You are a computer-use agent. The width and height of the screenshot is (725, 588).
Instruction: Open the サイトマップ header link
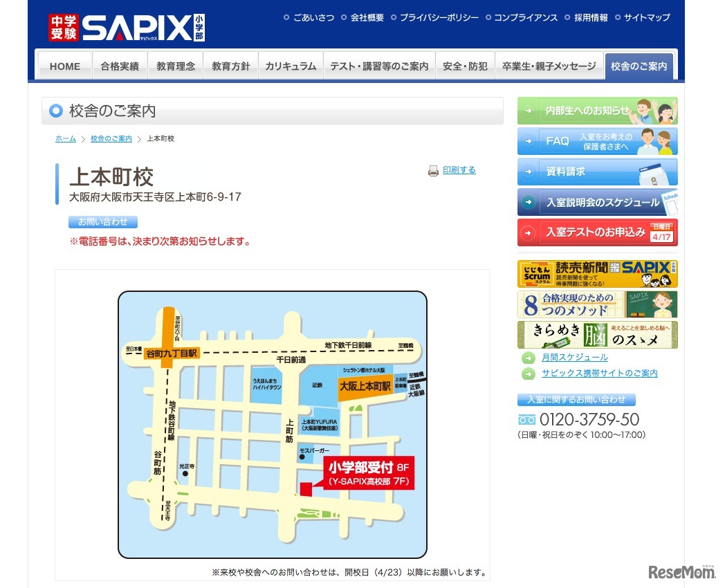click(x=647, y=17)
